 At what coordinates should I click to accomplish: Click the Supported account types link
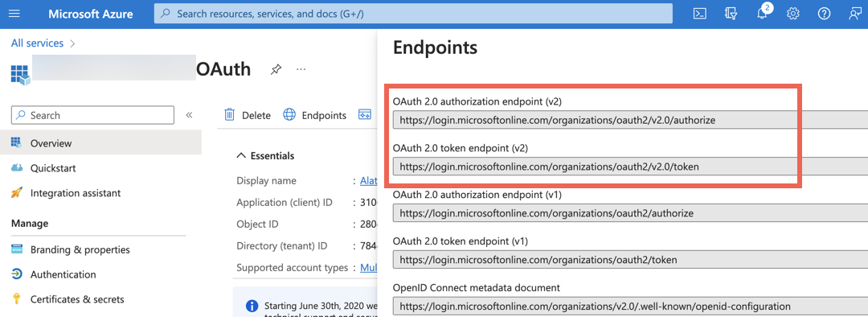click(x=369, y=268)
